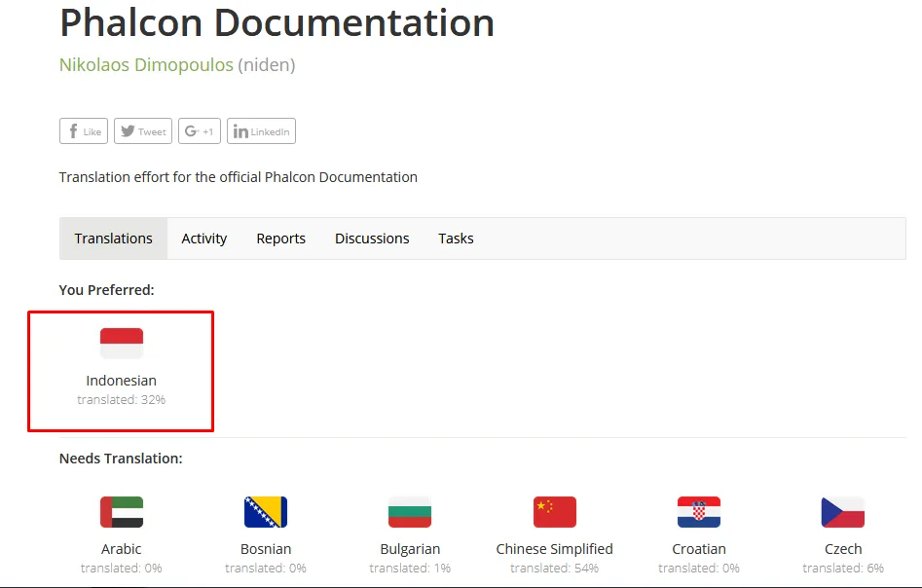This screenshot has width=922, height=588.
Task: Open Nikolaos Dimopoulos profile link
Action: pos(146,64)
